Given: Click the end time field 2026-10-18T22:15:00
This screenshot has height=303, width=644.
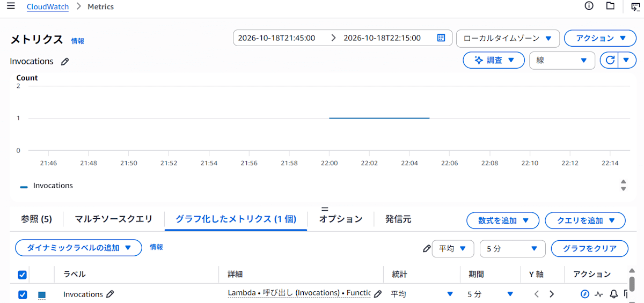Looking at the screenshot, I should (382, 38).
